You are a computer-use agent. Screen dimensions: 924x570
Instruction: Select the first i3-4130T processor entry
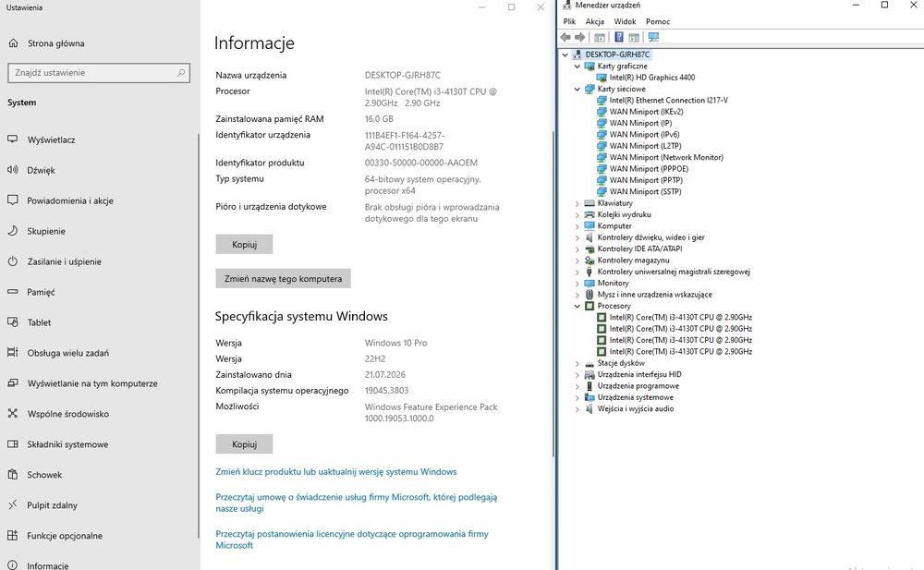click(681, 317)
